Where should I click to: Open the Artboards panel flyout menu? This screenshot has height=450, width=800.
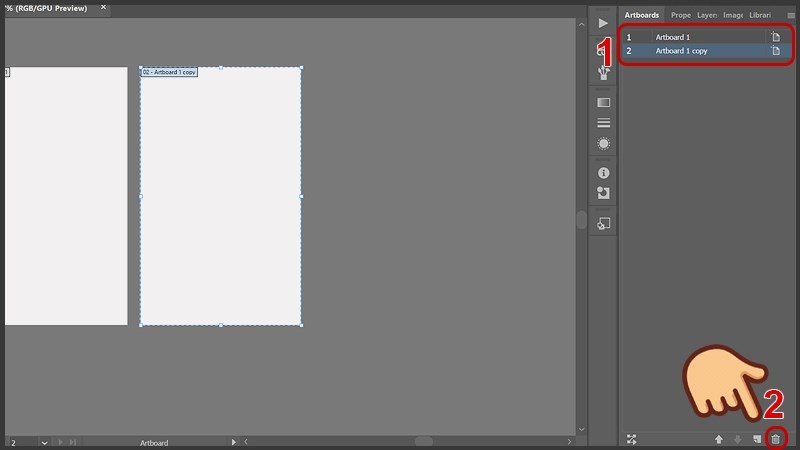click(791, 16)
